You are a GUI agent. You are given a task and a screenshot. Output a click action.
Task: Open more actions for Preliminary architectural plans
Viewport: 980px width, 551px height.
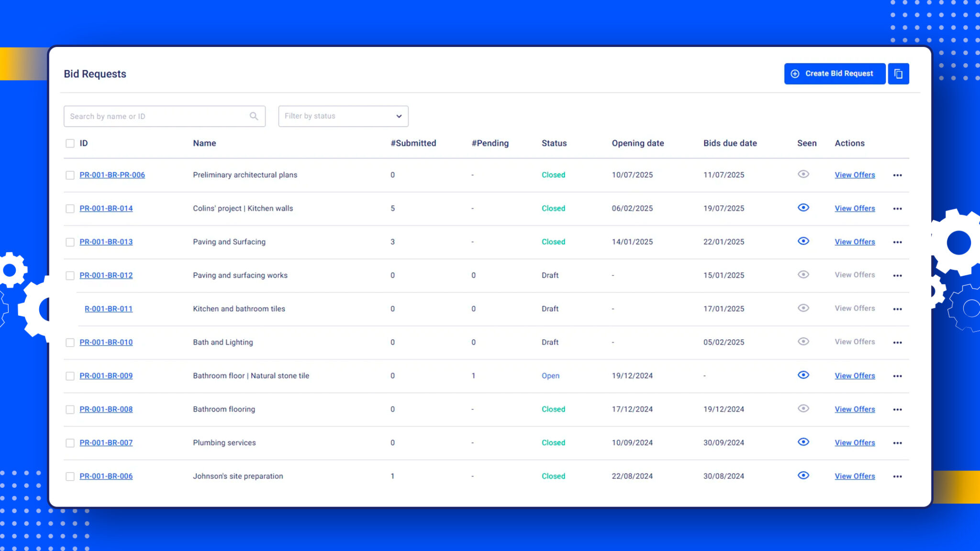pyautogui.click(x=897, y=175)
